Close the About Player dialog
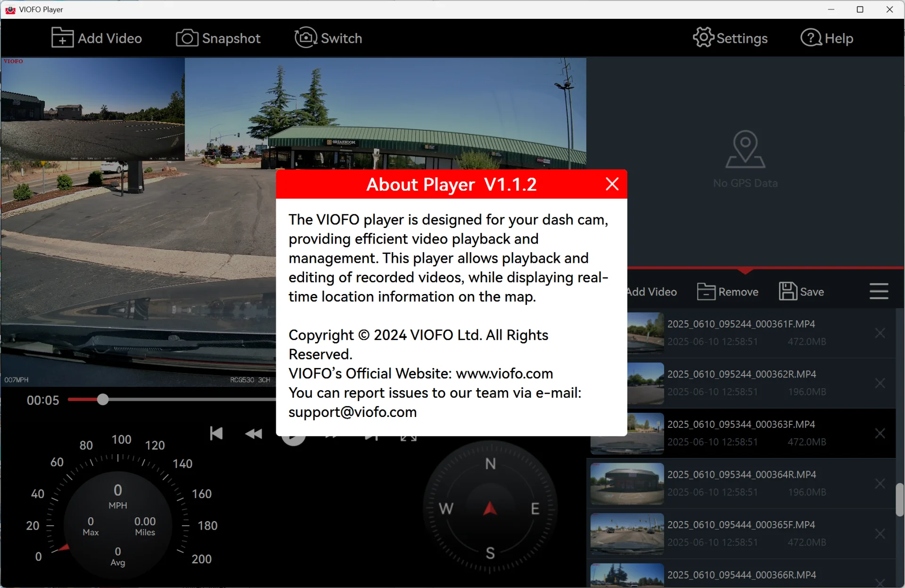The image size is (905, 588). 612,184
